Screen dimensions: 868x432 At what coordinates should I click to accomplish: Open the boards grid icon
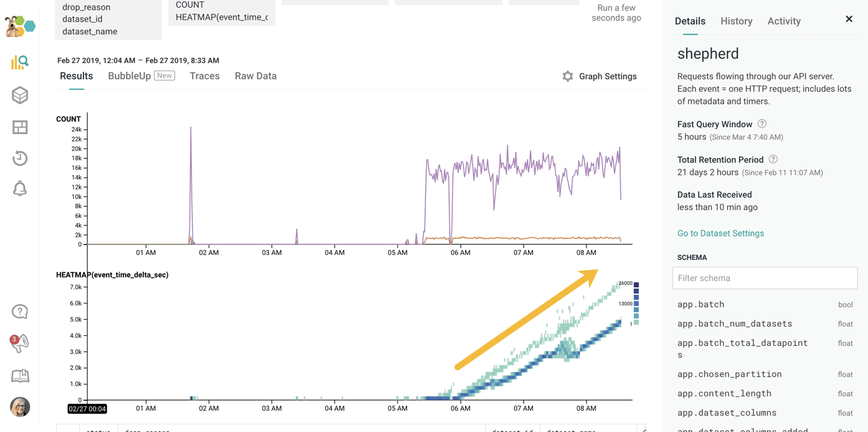[x=20, y=127]
